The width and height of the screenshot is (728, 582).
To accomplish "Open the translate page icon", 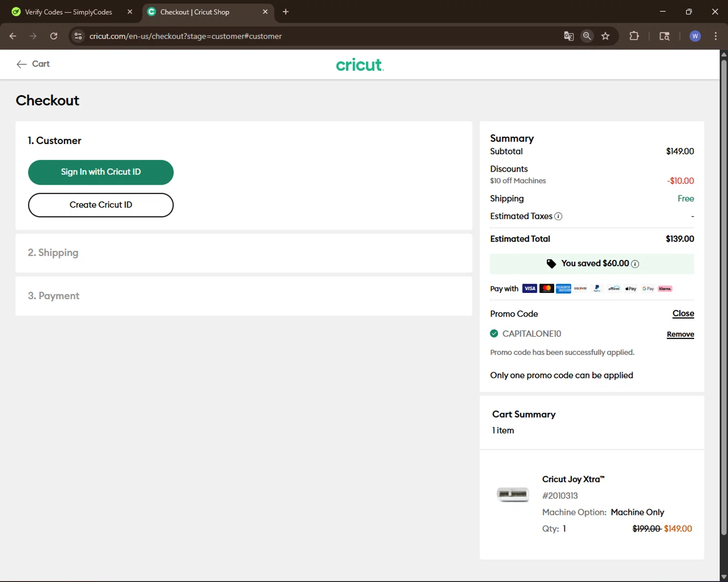I will (x=569, y=36).
